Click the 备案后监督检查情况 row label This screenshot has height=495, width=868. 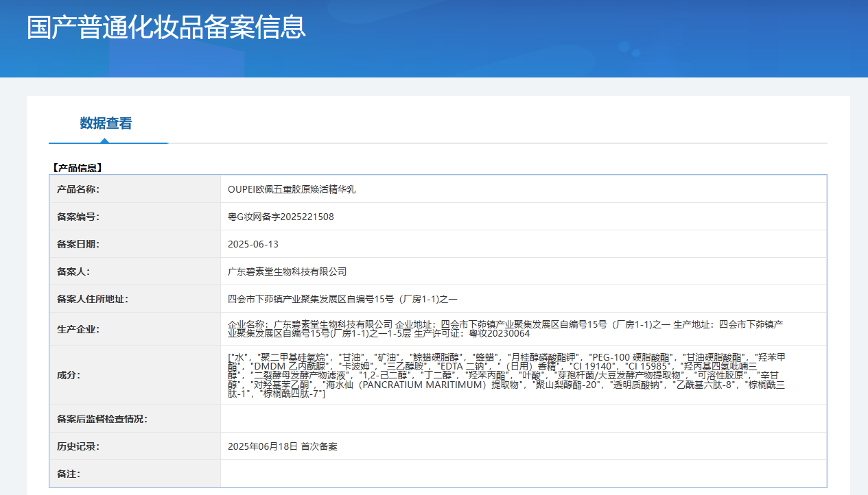102,419
